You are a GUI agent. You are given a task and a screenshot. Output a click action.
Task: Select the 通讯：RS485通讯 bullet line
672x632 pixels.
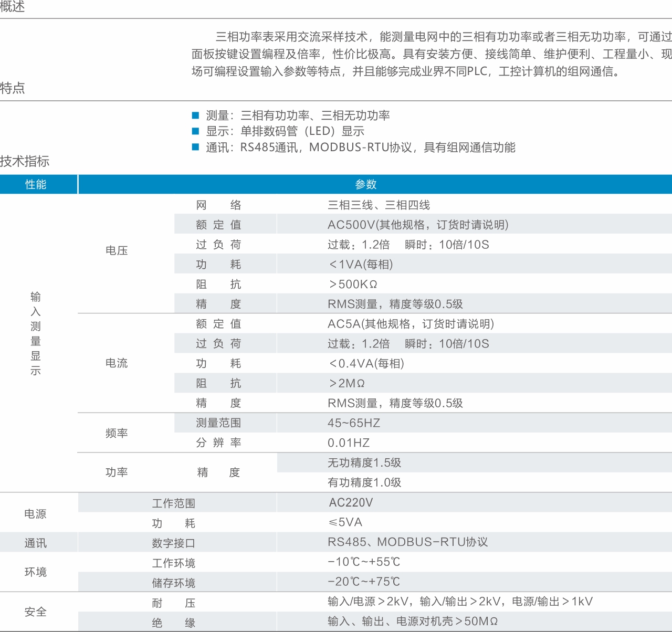[x=354, y=148]
